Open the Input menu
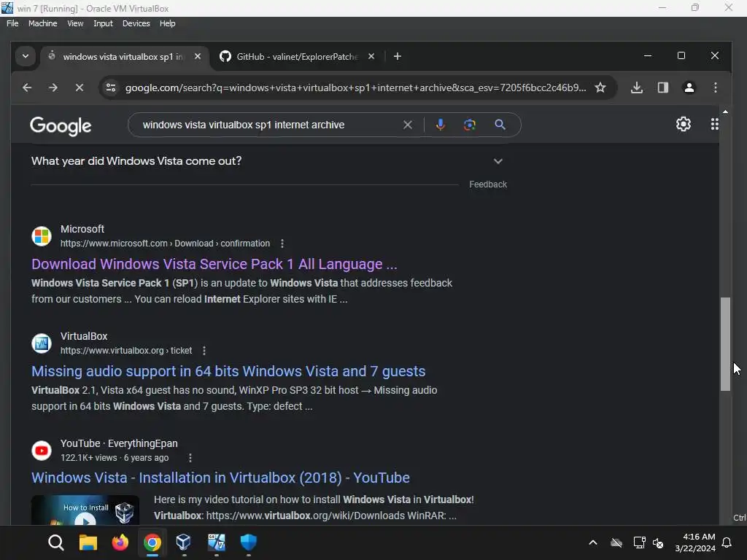Viewport: 747px width, 560px height. click(103, 23)
